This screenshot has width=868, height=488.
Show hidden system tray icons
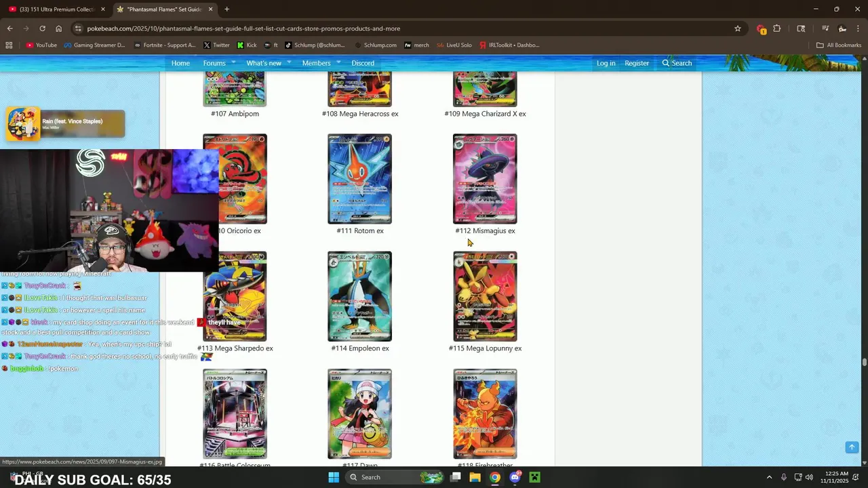click(769, 477)
